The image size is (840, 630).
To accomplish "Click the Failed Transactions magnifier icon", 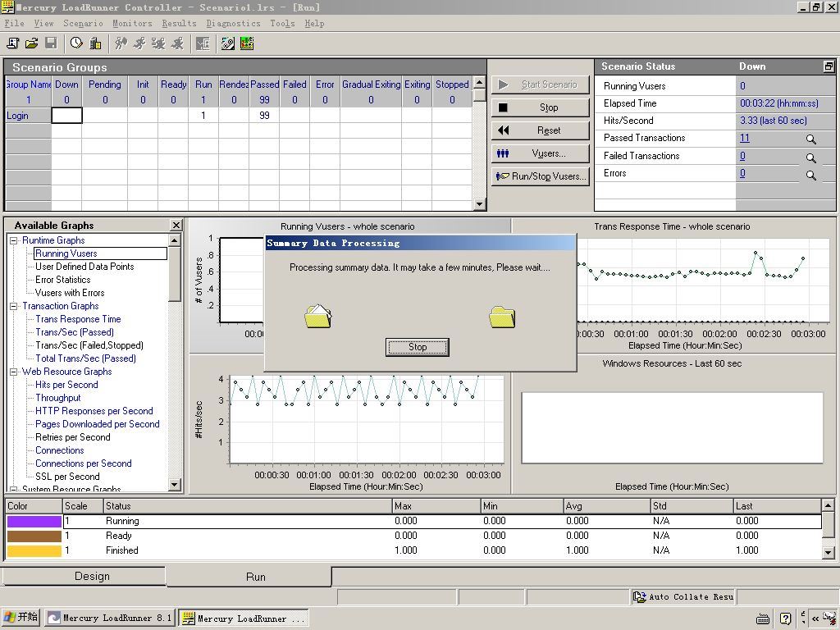I will point(811,157).
